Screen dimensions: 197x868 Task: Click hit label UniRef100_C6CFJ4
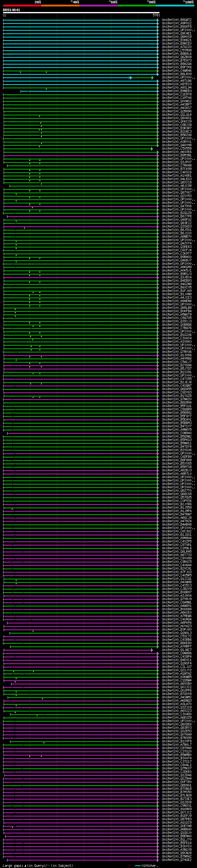(176, 250)
